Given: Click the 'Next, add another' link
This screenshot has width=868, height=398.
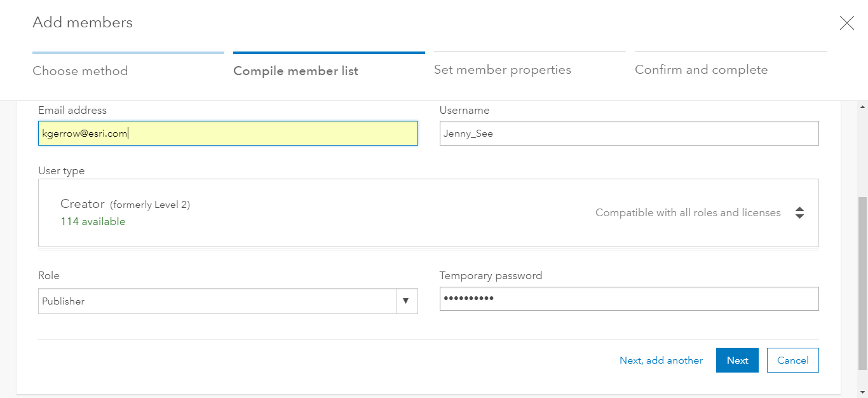Looking at the screenshot, I should click(x=661, y=360).
